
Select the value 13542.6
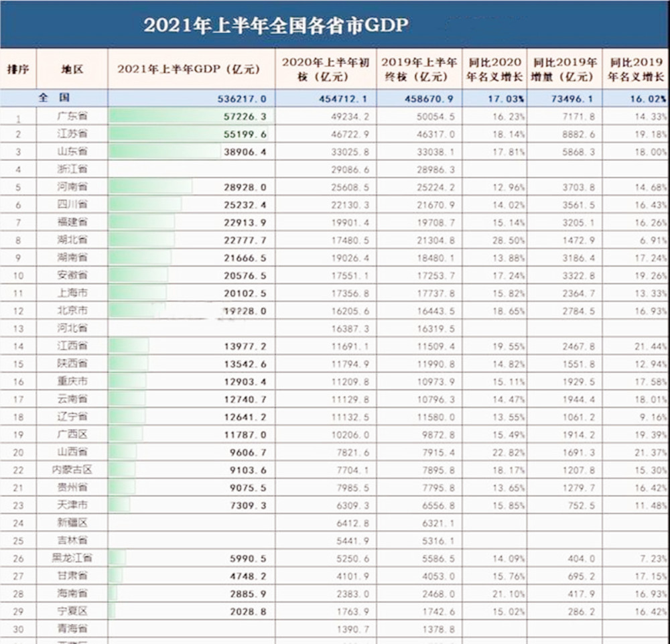tap(245, 364)
